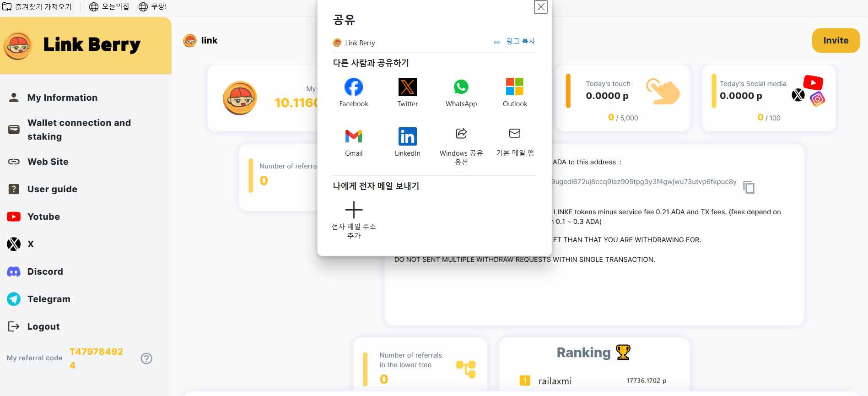868x396 pixels.
Task: Click large mascot coin in points card
Action: (240, 98)
